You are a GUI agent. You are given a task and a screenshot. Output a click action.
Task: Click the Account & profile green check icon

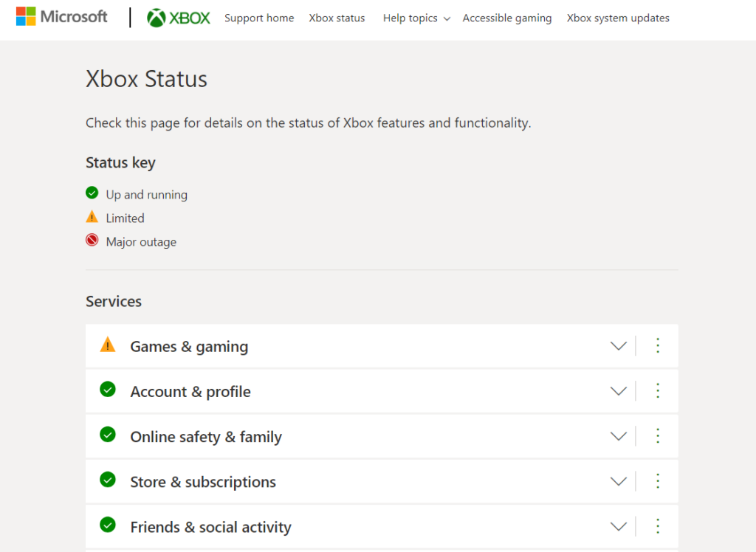(x=108, y=390)
